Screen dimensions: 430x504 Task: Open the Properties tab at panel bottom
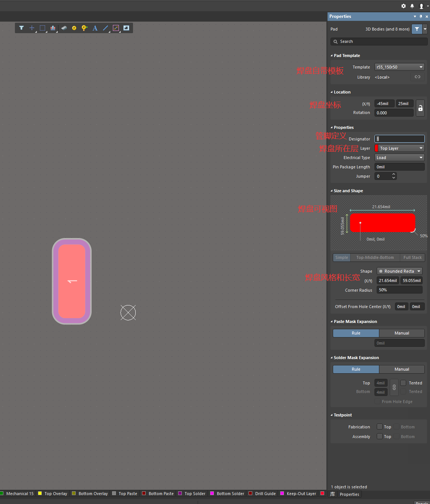(x=350, y=494)
